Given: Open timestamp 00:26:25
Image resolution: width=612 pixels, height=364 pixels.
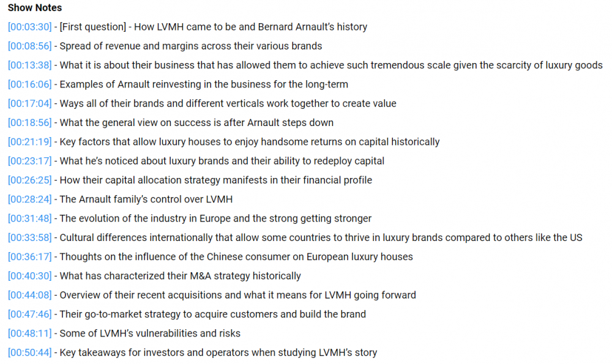Looking at the screenshot, I should click(29, 180).
